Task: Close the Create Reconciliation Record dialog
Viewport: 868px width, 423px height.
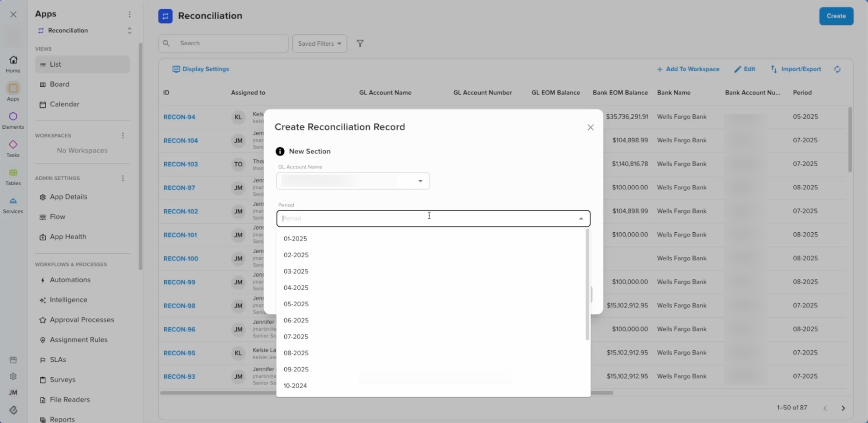Action: (590, 128)
